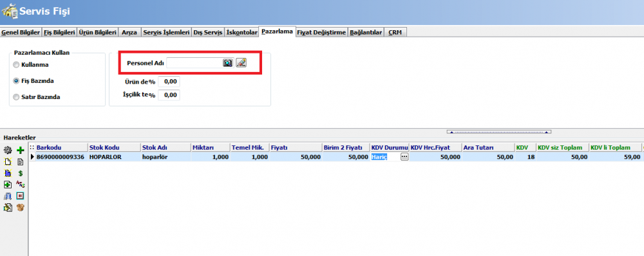Image resolution: width=644 pixels, height=256 pixels.
Task: Open the Bağlantılar tab
Action: (x=366, y=32)
